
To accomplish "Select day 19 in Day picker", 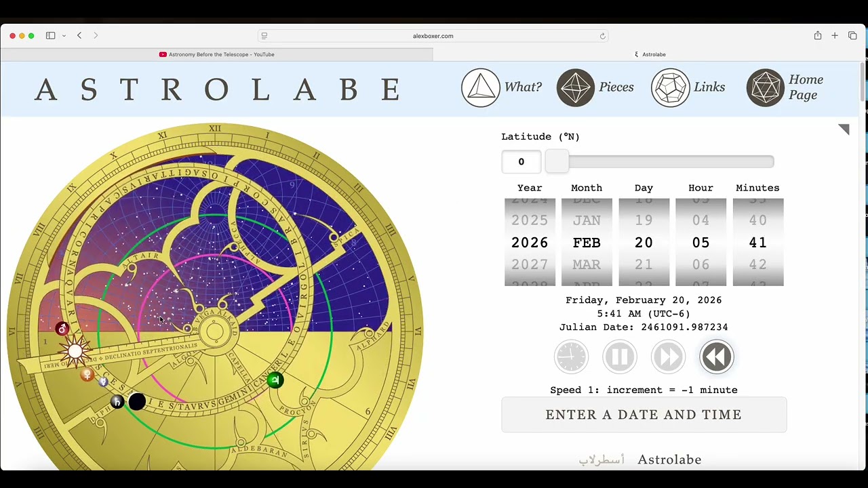I will point(644,220).
